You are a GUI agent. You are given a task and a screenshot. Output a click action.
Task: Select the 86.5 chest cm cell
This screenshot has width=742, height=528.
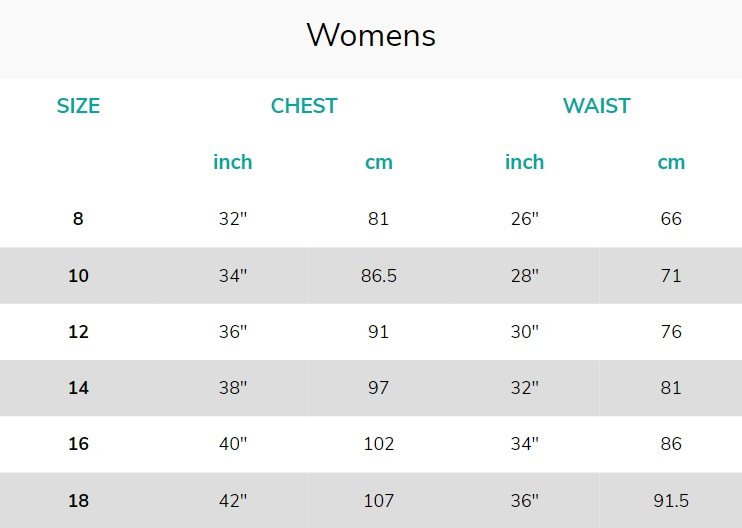[x=379, y=275]
